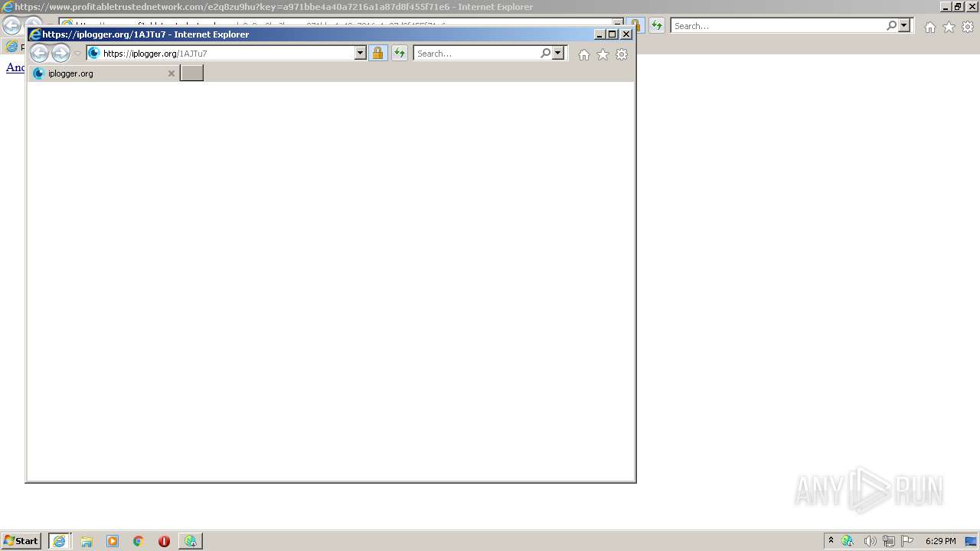The width and height of the screenshot is (980, 551).
Task: Click the search magnifier in front window
Action: [545, 54]
